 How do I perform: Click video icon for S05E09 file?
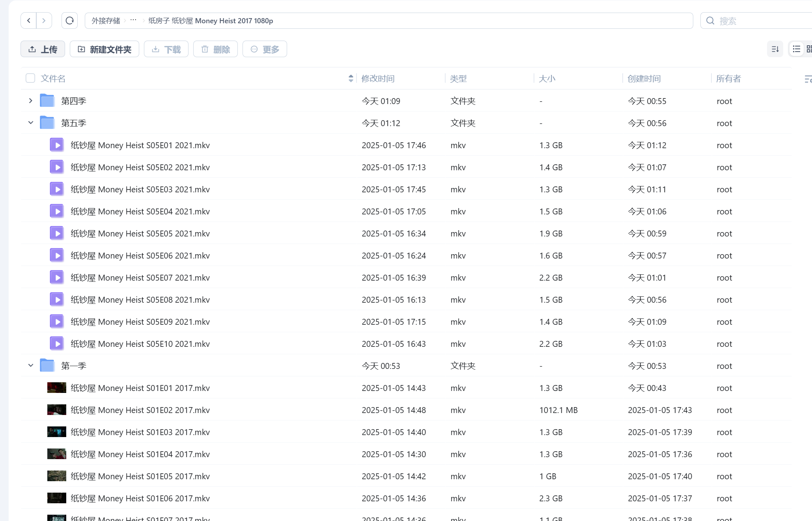pos(57,322)
